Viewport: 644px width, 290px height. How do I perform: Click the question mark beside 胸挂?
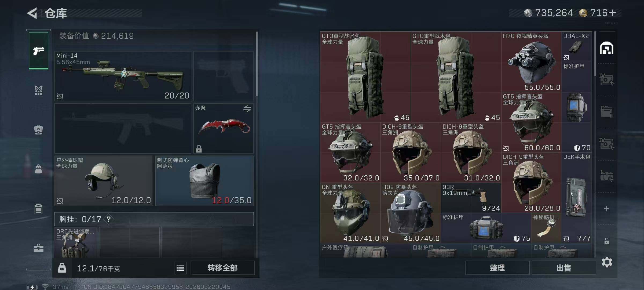pyautogui.click(x=108, y=219)
